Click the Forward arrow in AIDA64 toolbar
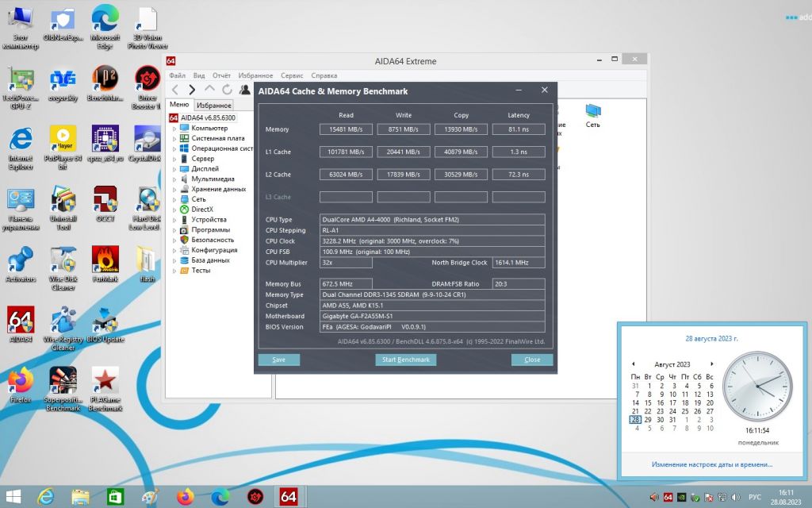The image size is (812, 508). pyautogui.click(x=192, y=90)
